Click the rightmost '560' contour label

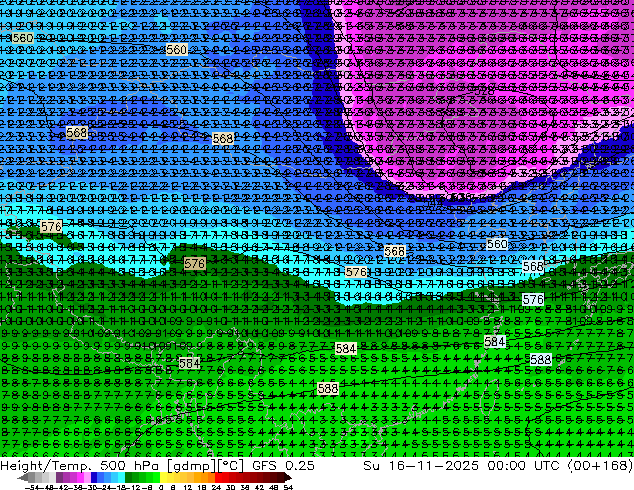point(497,244)
